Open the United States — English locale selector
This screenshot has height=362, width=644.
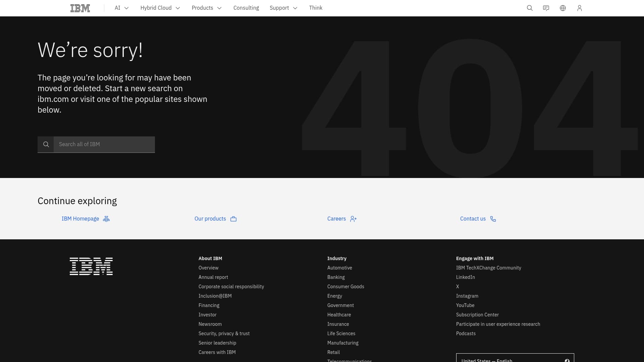tap(515, 358)
